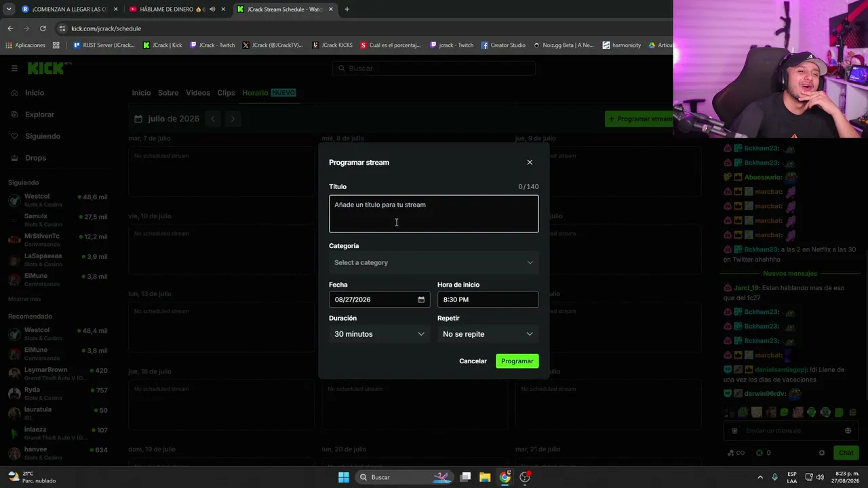Viewport: 868px width, 488px height.
Task: Click the Hora de inicio field
Action: [488, 300]
